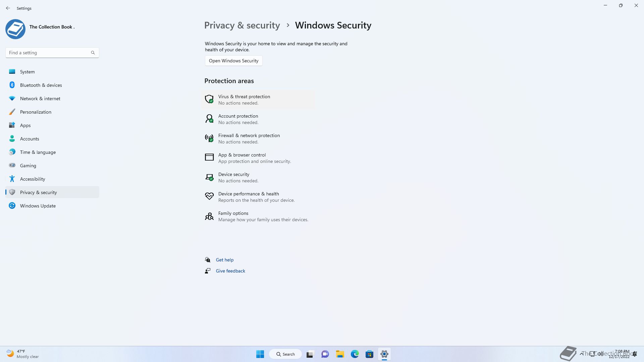The image size is (644, 362).
Task: Launch Microsoft Edge from taskbar
Action: (355, 354)
